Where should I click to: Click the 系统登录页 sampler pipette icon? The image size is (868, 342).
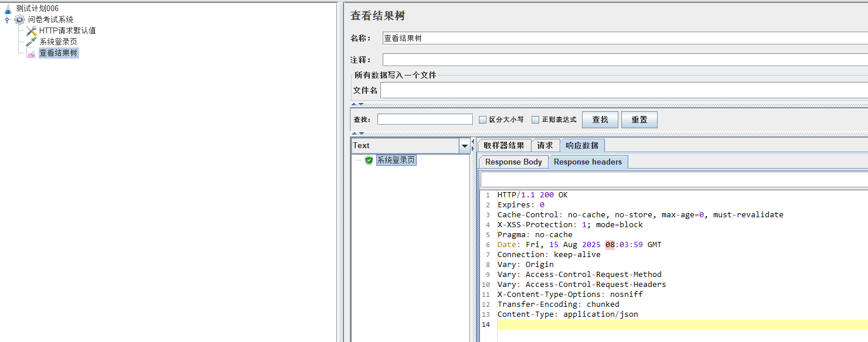[x=31, y=42]
